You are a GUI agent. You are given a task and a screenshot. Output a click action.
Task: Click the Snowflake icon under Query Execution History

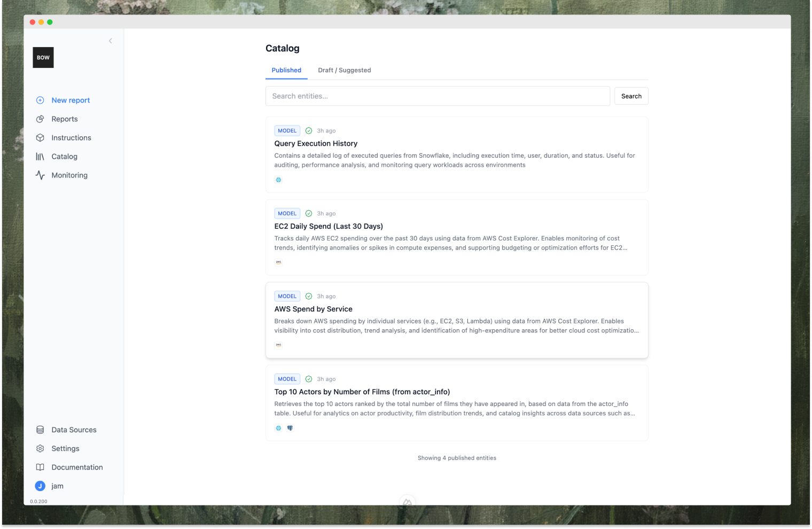click(278, 180)
